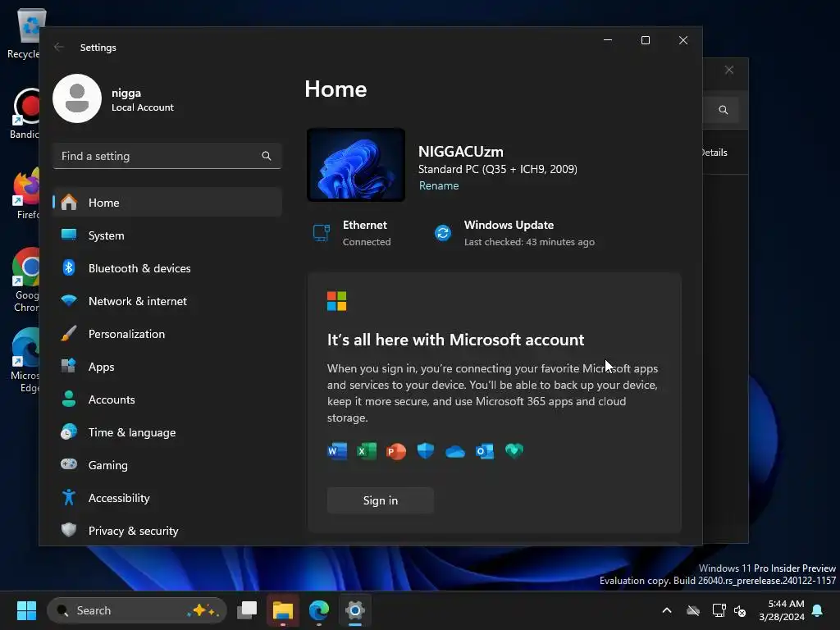Click the Bluetooth icon in sidebar
The width and height of the screenshot is (840, 630).
click(69, 267)
